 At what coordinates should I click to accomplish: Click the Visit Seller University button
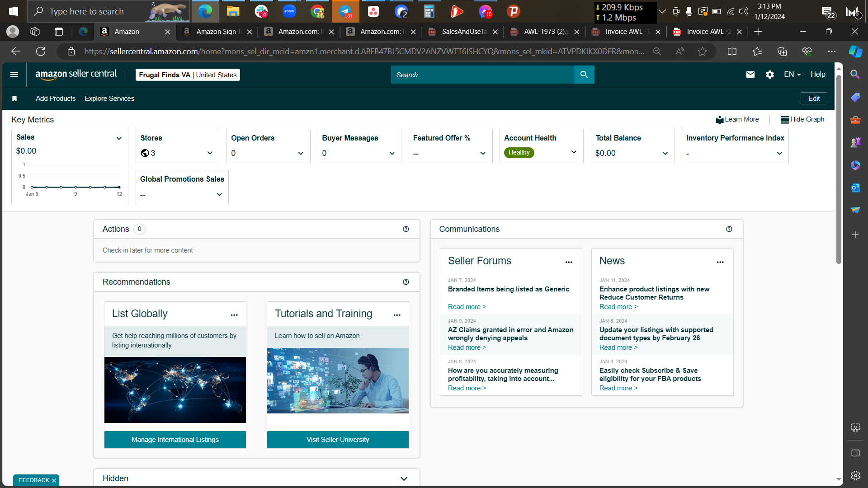338,440
